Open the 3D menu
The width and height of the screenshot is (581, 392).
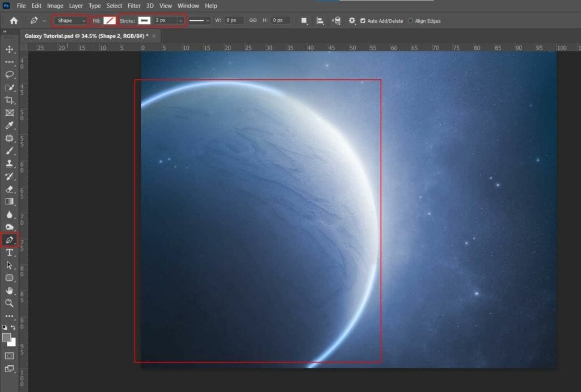click(150, 6)
